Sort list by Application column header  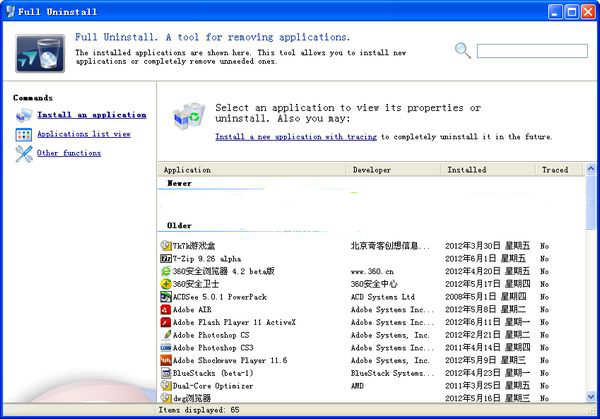tap(252, 170)
